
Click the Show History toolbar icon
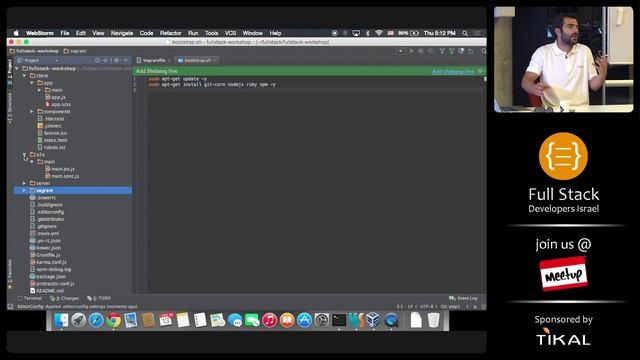tap(461, 51)
